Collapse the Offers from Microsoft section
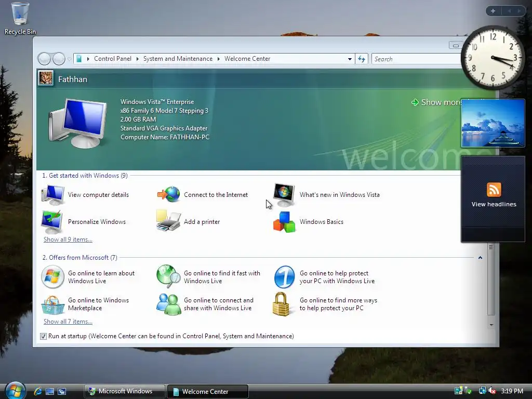532x399 pixels. pyautogui.click(x=480, y=258)
